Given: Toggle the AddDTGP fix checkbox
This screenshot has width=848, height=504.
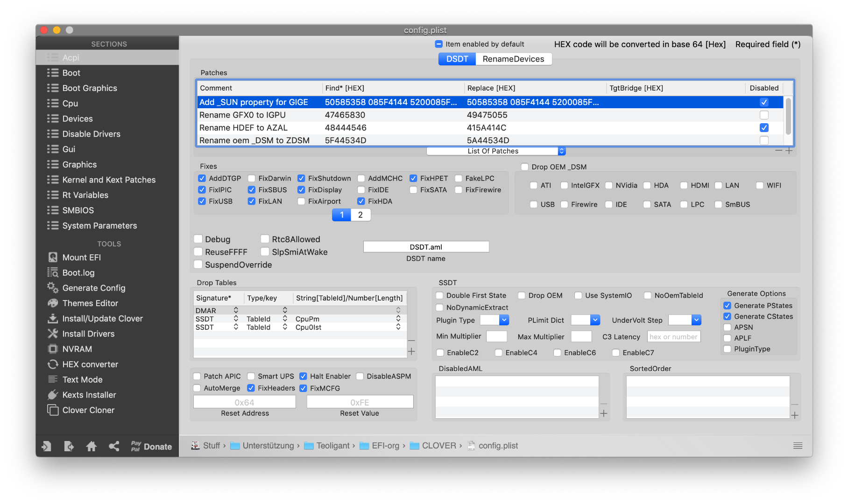Looking at the screenshot, I should 202,178.
